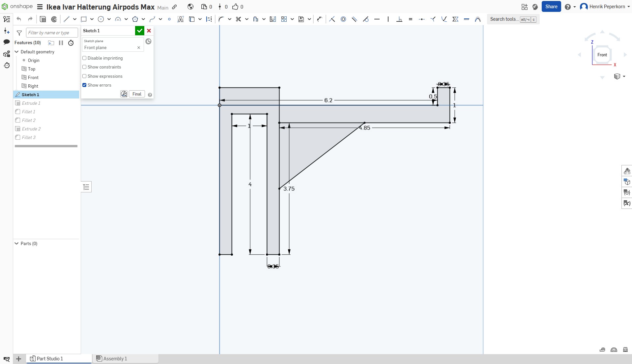Image resolution: width=632 pixels, height=364 pixels.
Task: Apply an equal constraint
Action: [410, 19]
